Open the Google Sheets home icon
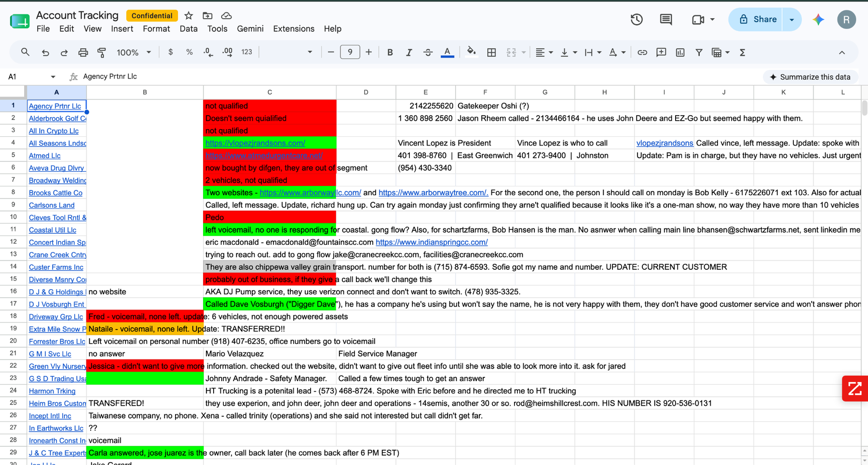Viewport: 868px width, 465px height. coord(20,21)
